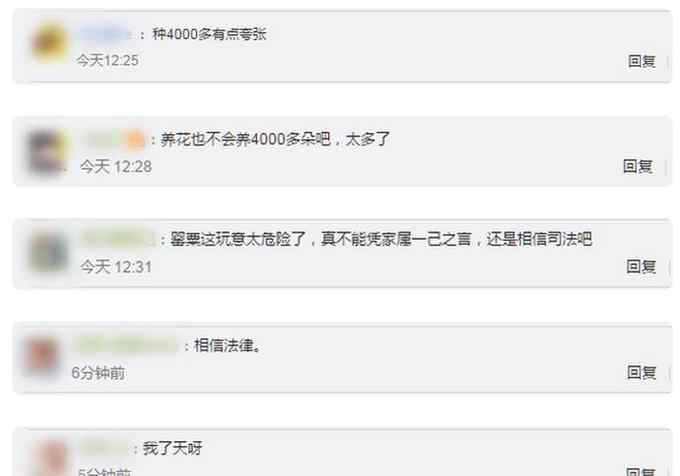View the avatar on the 12:31 comment
Image resolution: width=680 pixels, height=476 pixels.
tap(48, 251)
